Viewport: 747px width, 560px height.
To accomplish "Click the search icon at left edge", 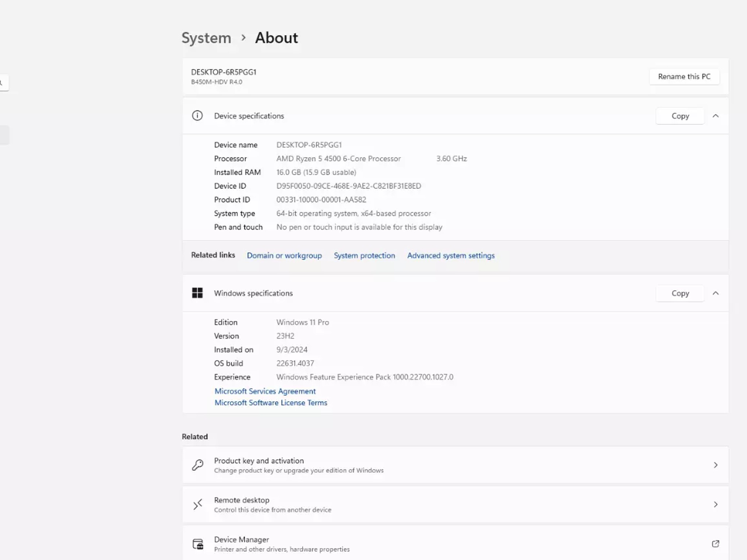I will [2, 82].
